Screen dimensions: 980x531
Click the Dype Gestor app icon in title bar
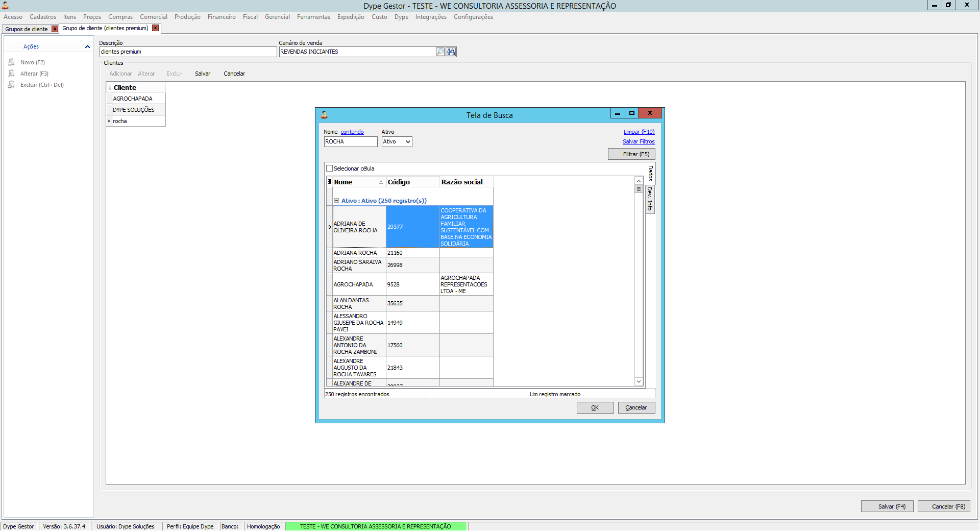coord(5,6)
